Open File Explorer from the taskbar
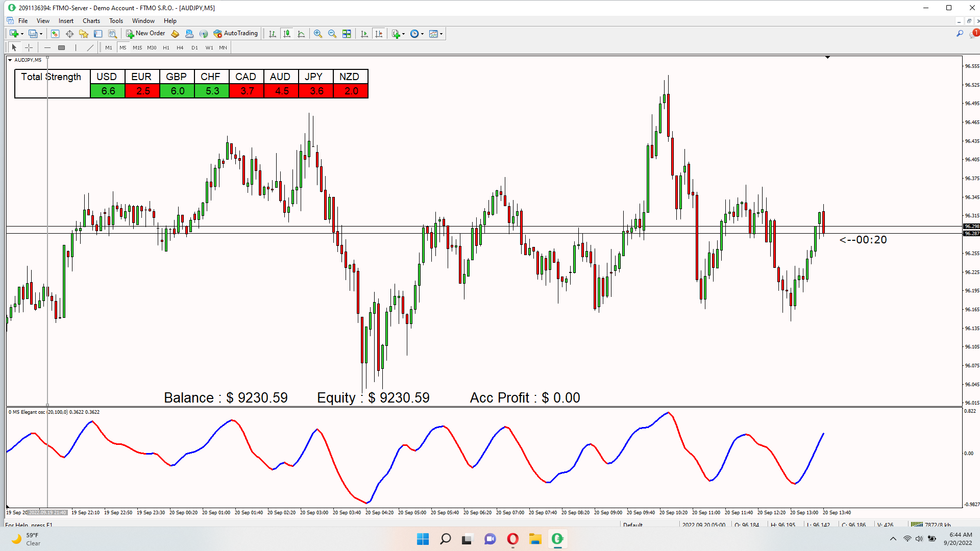Image resolution: width=980 pixels, height=551 pixels. click(x=535, y=539)
